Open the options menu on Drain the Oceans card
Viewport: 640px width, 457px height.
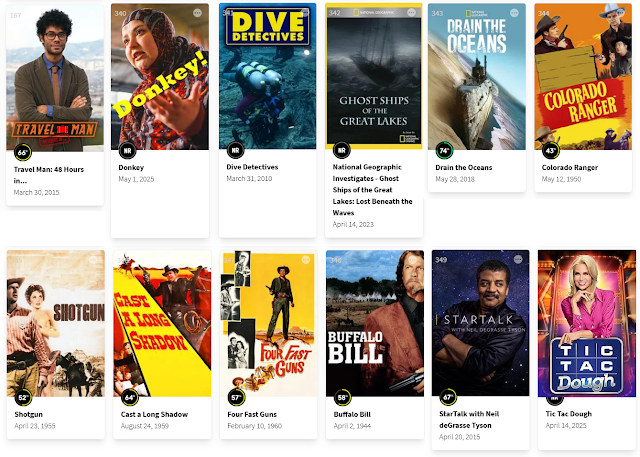pos(514,13)
